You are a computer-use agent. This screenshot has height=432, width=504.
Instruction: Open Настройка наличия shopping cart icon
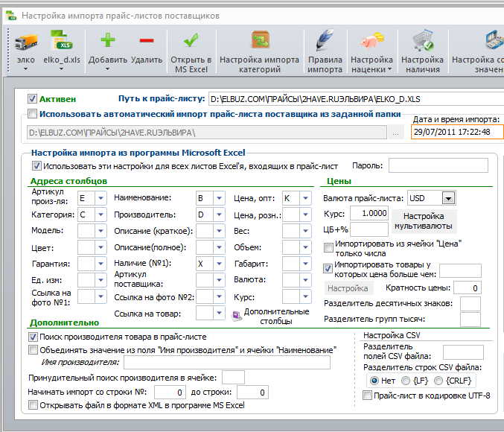(x=422, y=40)
